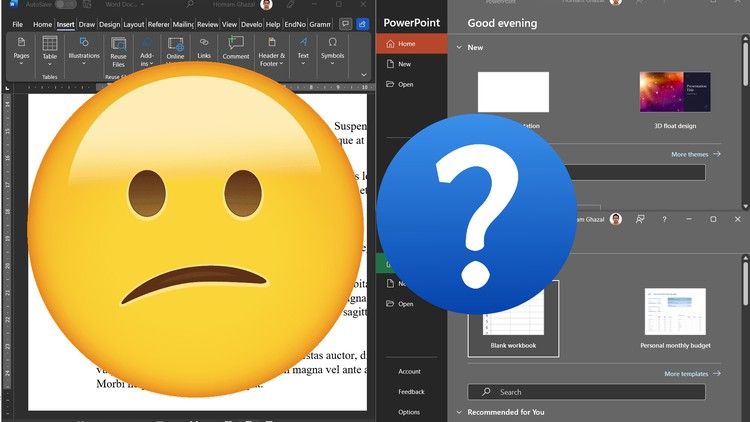Click the Save icon in Word title bar

click(87, 4)
